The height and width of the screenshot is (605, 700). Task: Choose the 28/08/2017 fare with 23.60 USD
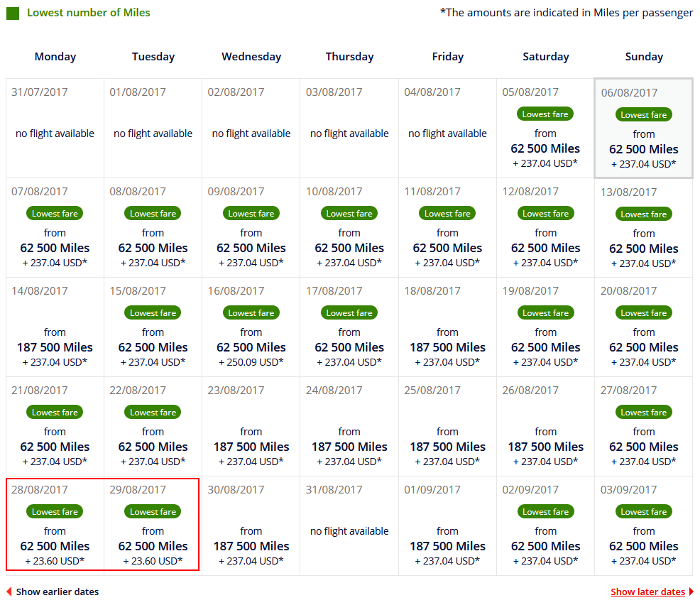point(55,525)
